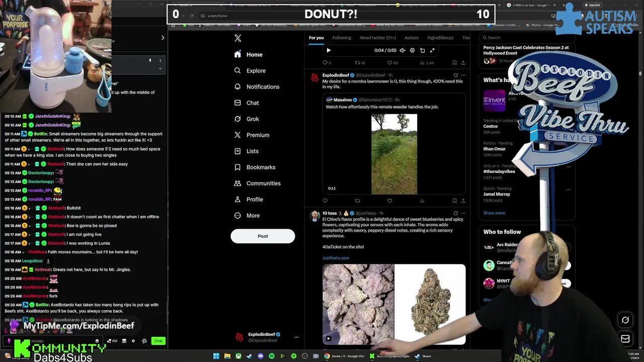Image resolution: width=644 pixels, height=362 pixels.
Task: Open the ExplodinBeef post options menu
Action: coord(463,75)
